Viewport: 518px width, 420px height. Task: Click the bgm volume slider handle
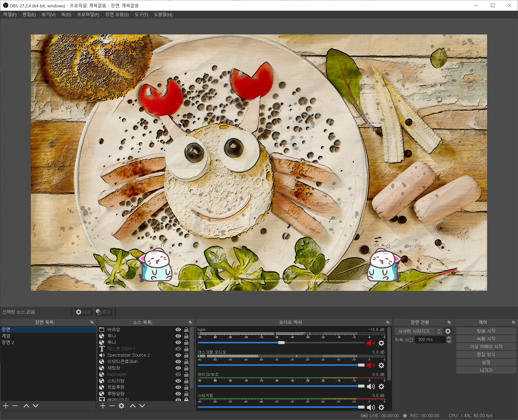(281, 343)
